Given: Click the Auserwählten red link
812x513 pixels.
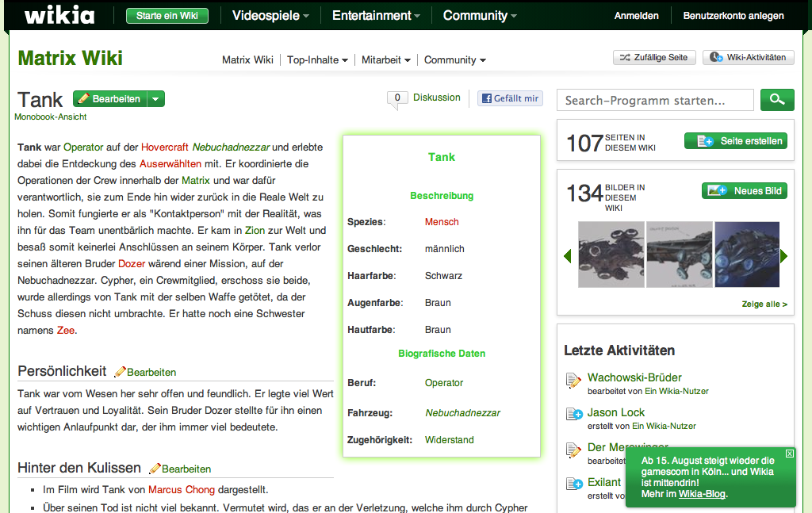Looking at the screenshot, I should coord(170,163).
